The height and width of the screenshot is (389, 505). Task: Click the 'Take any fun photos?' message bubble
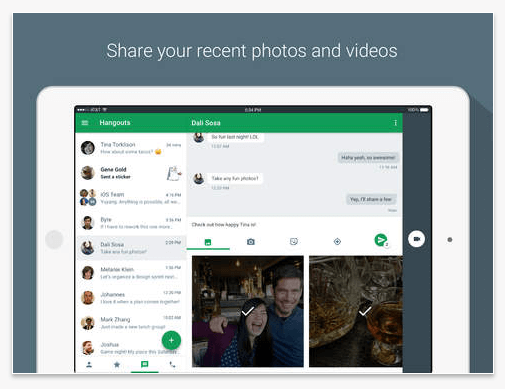tap(235, 178)
